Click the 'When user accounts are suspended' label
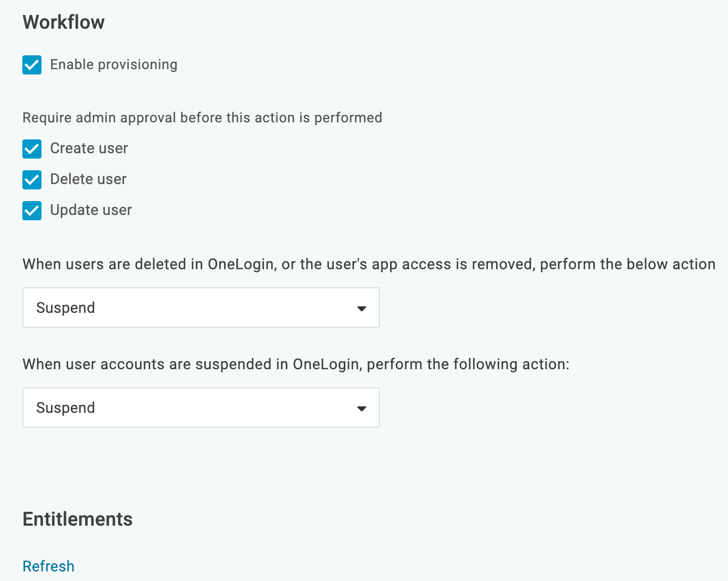Image resolution: width=728 pixels, height=581 pixels. pos(295,364)
